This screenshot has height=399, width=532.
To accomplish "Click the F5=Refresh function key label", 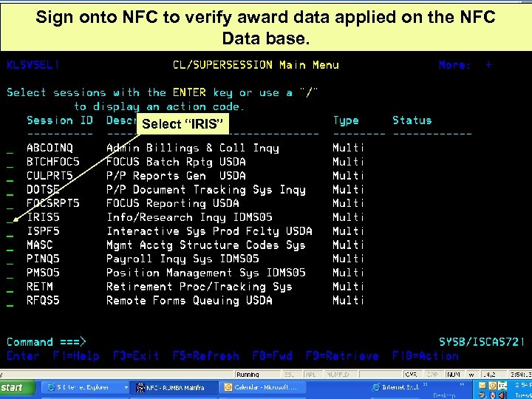I will 205,356.
